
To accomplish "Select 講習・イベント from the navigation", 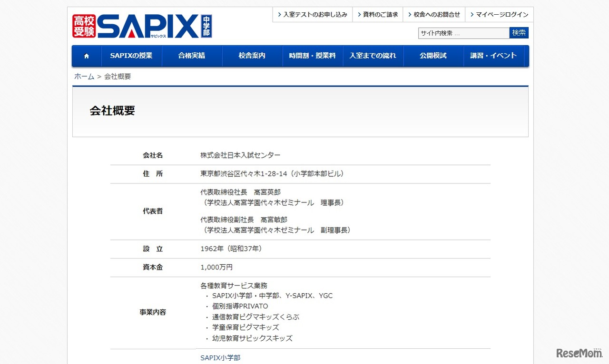I will click(x=494, y=56).
